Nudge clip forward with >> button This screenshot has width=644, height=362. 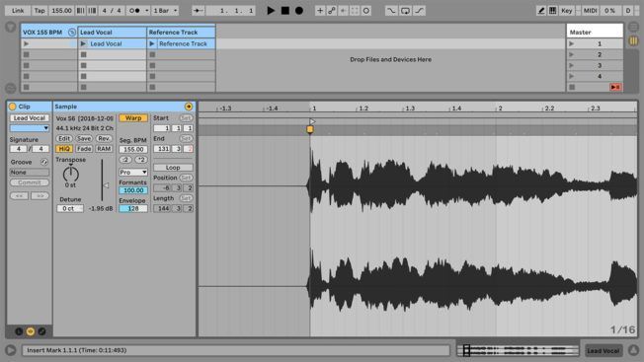[40, 196]
